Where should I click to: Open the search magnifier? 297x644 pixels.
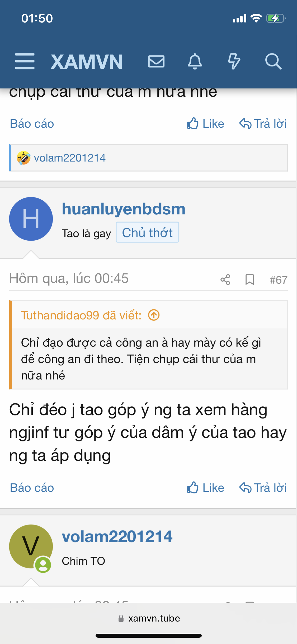(273, 61)
